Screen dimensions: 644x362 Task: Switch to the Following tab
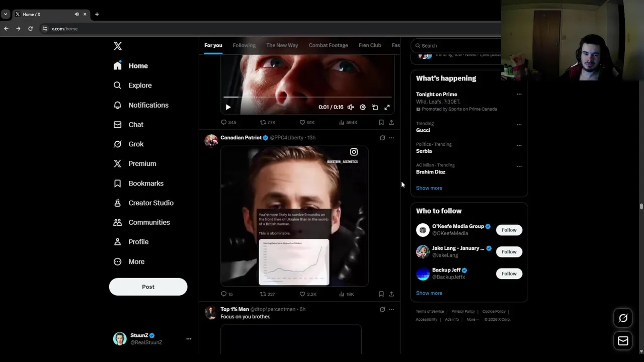point(244,45)
